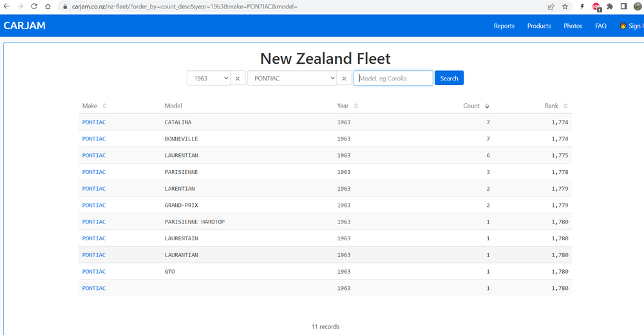Open the PONTIAC link in the LARENTIAN row

pyautogui.click(x=93, y=188)
